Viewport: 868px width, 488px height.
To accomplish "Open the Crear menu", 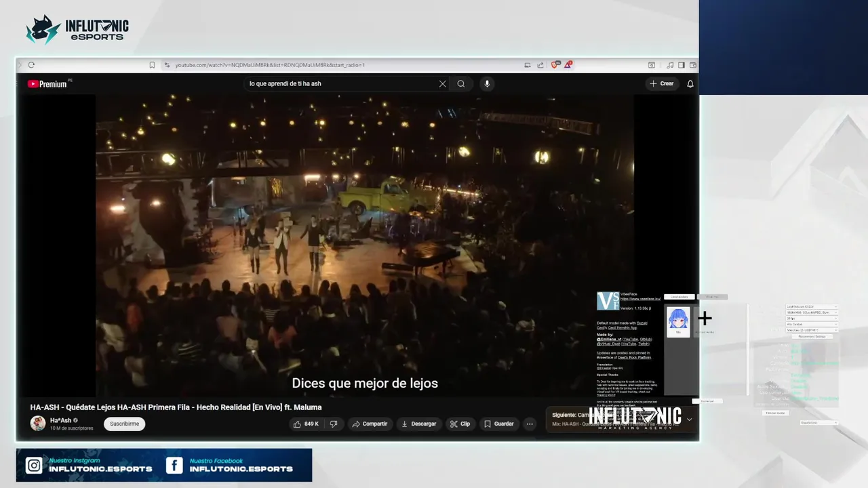I will (x=661, y=84).
